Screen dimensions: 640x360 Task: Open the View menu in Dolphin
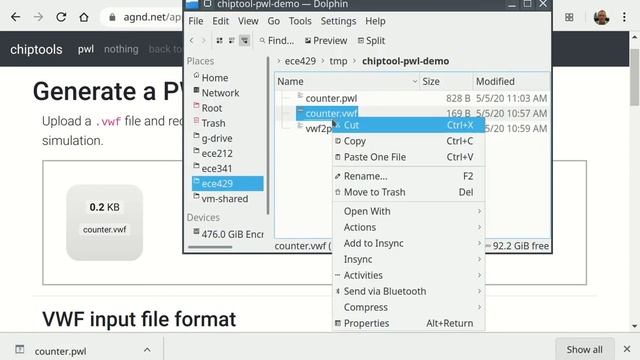click(248, 21)
